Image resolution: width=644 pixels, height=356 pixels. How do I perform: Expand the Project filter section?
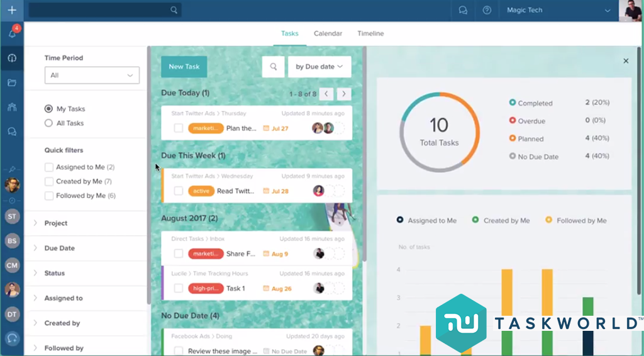[x=56, y=223]
